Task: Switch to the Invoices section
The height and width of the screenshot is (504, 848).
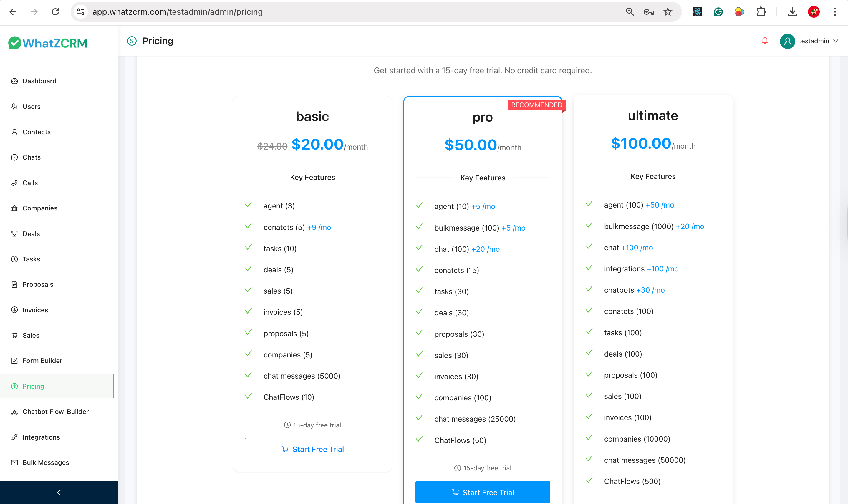Action: pyautogui.click(x=35, y=310)
